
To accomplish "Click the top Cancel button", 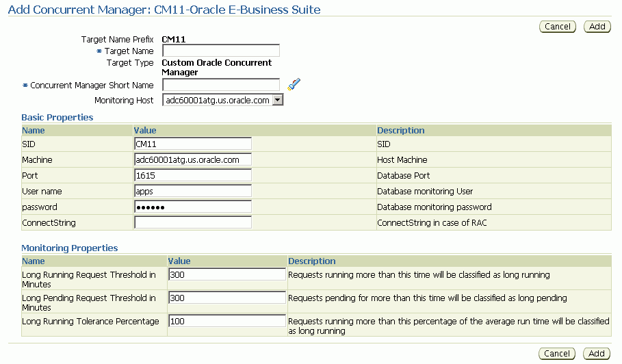I will tap(558, 27).
